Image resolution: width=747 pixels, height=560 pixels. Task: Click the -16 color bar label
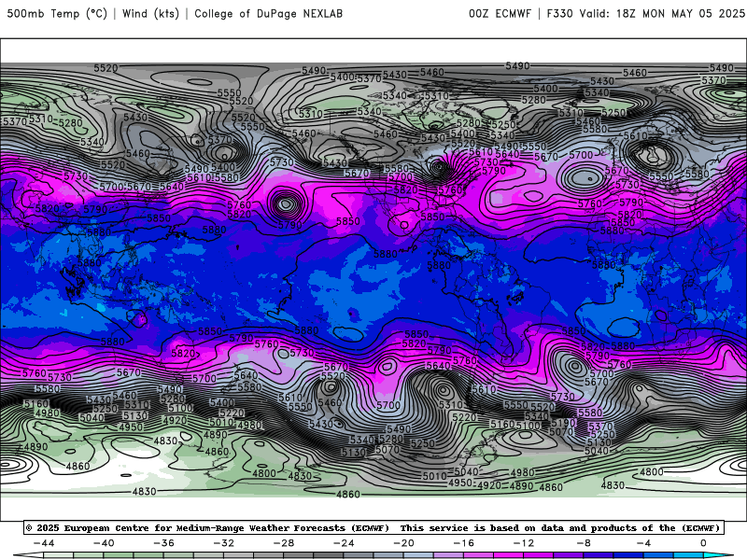click(463, 543)
